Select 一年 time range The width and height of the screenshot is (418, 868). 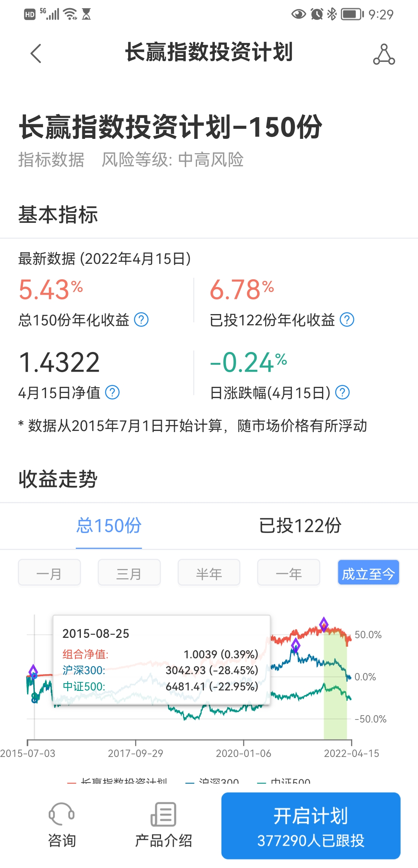289,572
